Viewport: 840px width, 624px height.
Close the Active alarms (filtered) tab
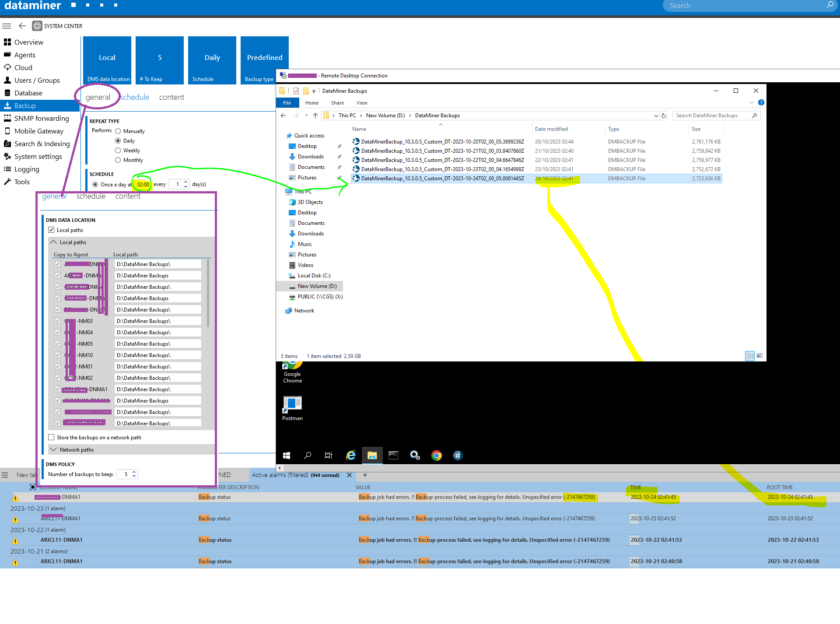[349, 475]
